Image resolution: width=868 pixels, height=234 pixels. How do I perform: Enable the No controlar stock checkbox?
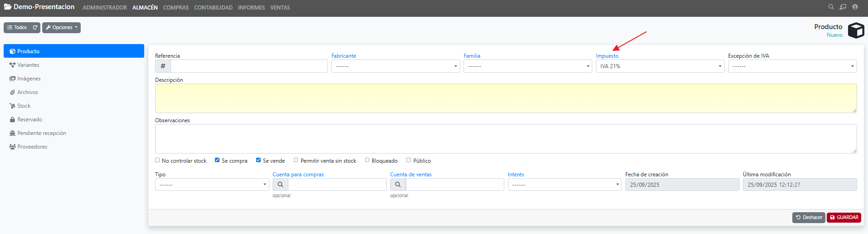pyautogui.click(x=157, y=160)
